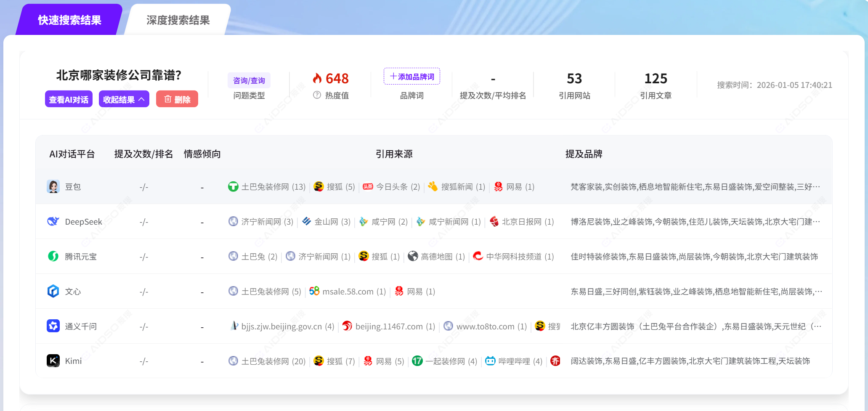
Task: Click 文心 brands text starting 东易日盛,三好同创
Action: click(696, 291)
